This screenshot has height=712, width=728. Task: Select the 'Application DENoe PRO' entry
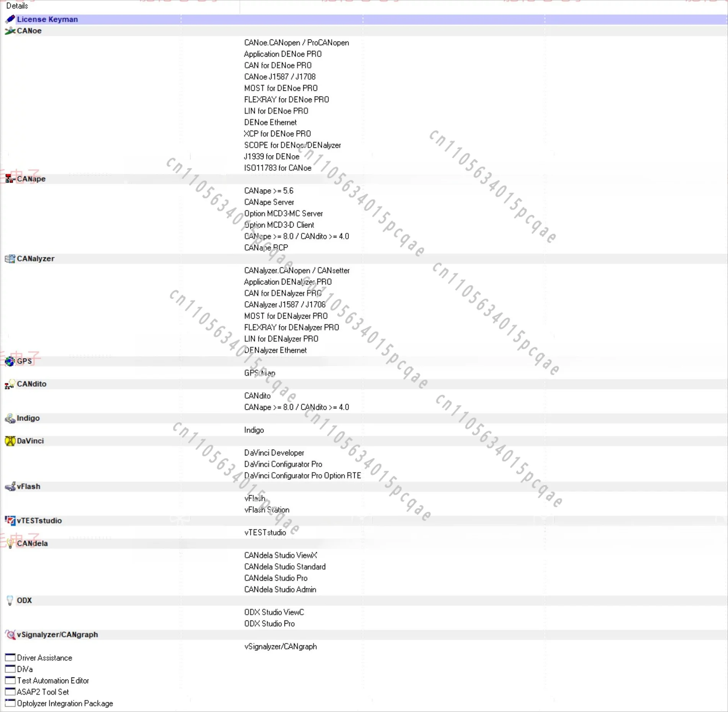pos(283,54)
